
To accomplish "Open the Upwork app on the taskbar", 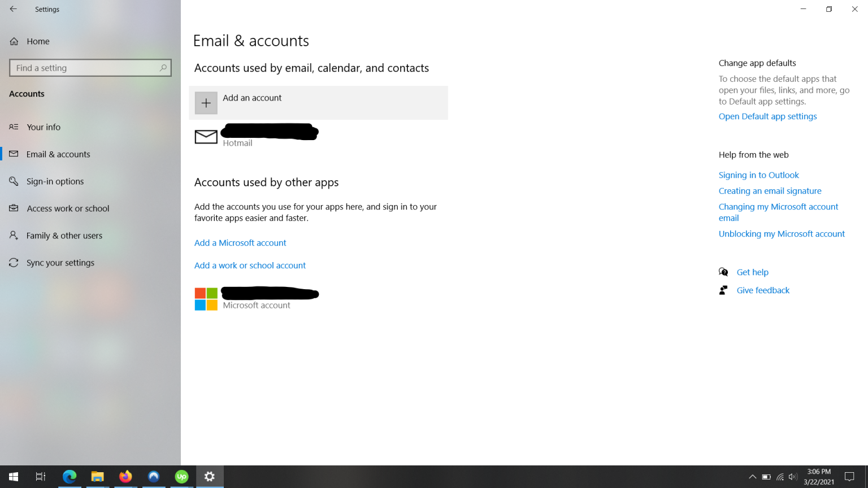I will coord(181,477).
